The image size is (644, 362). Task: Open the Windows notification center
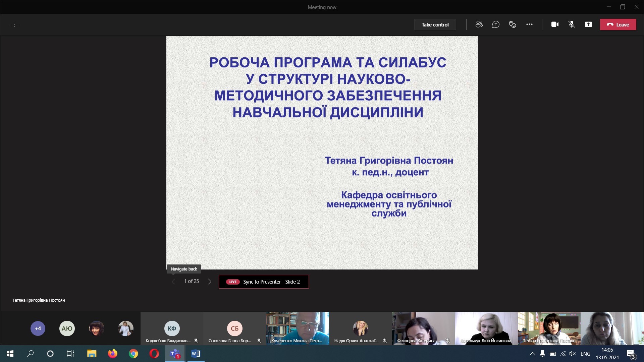(631, 354)
